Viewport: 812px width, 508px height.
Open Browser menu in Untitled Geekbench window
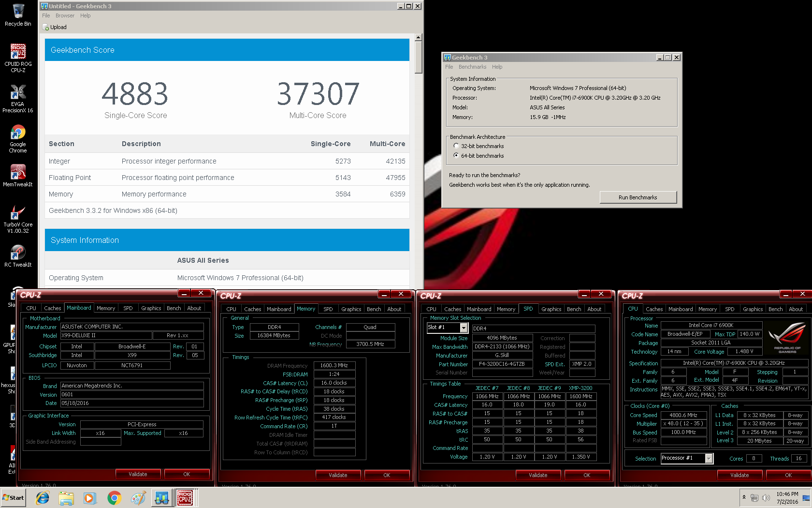65,15
